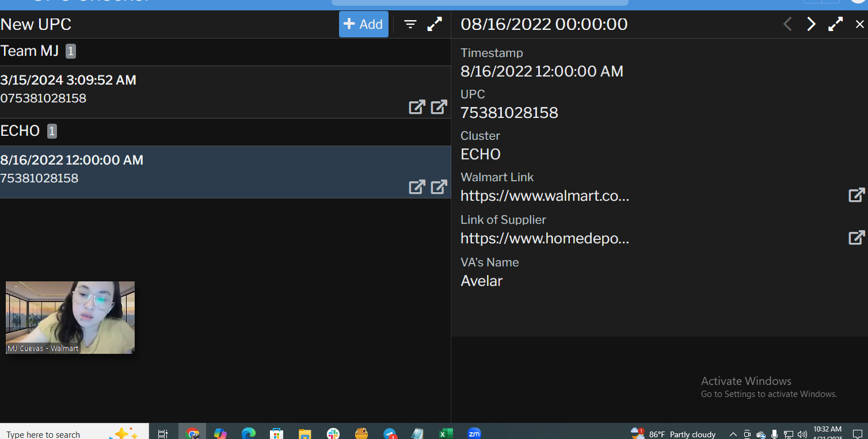Click the MJ Cuevas video thumbnail

pos(70,317)
